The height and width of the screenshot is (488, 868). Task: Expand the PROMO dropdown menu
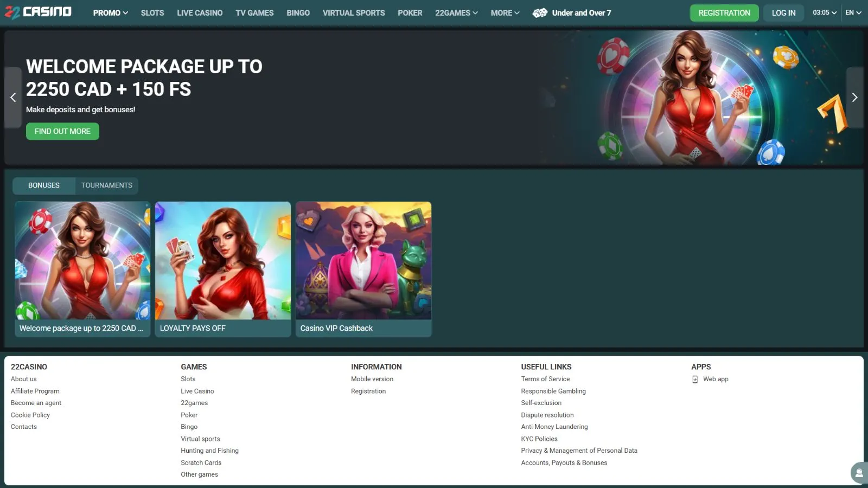[110, 13]
